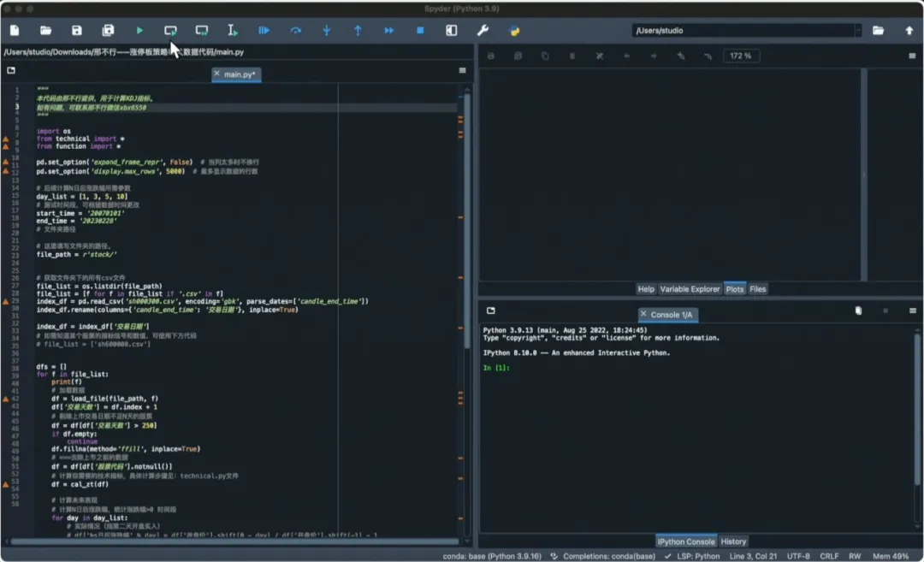Open Preferences wrench icon
Viewport: 924px width, 562px height.
pos(483,31)
